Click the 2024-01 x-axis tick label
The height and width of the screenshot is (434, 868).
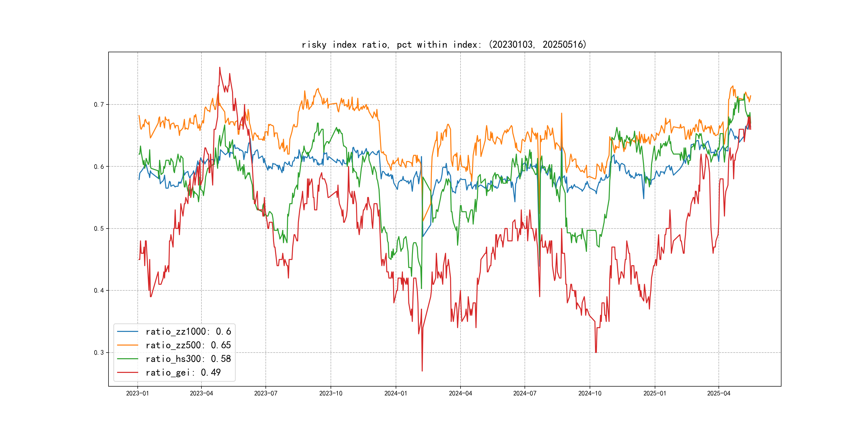pyautogui.click(x=396, y=393)
